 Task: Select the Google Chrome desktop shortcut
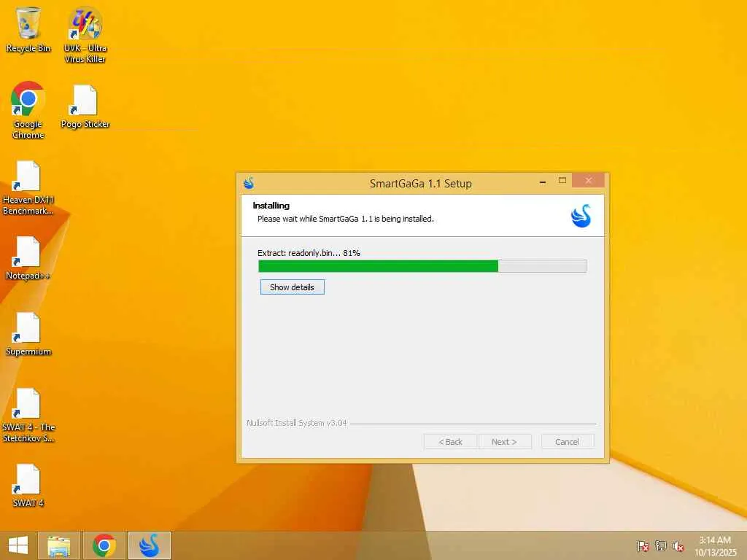tap(28, 110)
